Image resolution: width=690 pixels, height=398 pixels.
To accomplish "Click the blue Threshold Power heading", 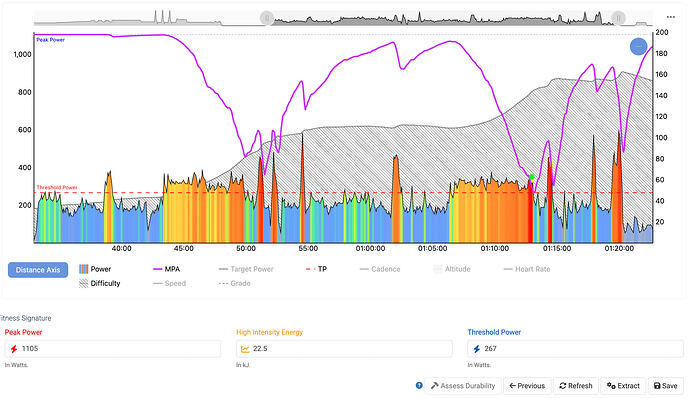I will point(494,332).
